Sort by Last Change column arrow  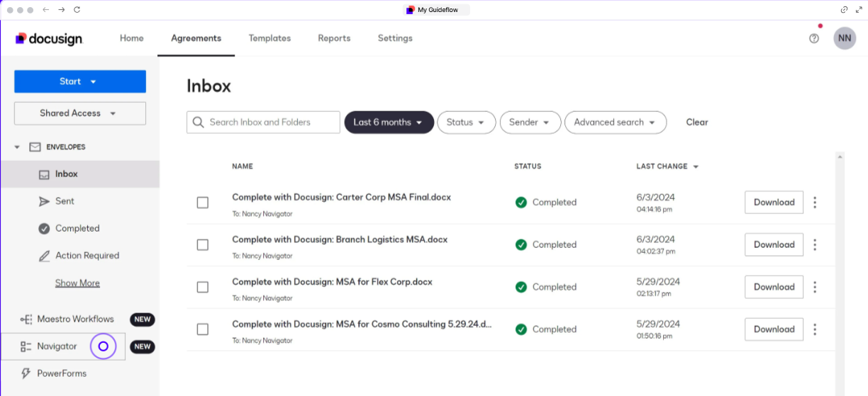[x=696, y=166]
